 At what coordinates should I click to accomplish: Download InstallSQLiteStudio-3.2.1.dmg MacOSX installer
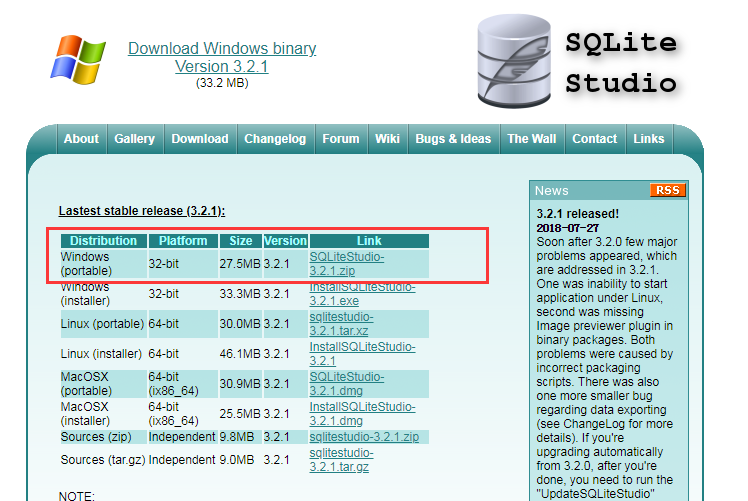(x=362, y=414)
